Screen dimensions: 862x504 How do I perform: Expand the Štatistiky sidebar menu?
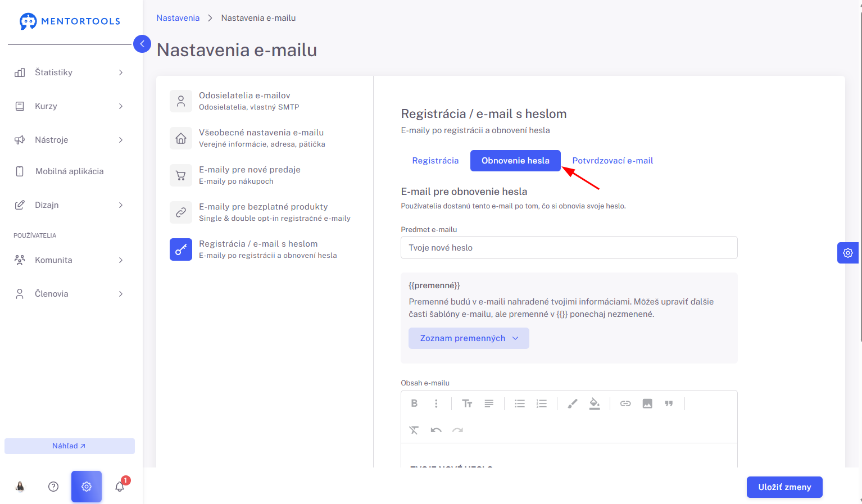[69, 72]
